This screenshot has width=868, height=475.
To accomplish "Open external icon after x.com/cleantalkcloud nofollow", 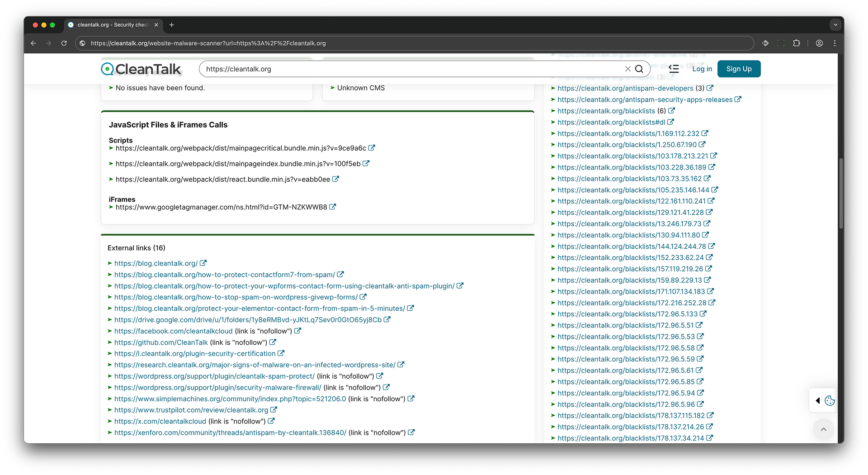I will click(271, 421).
